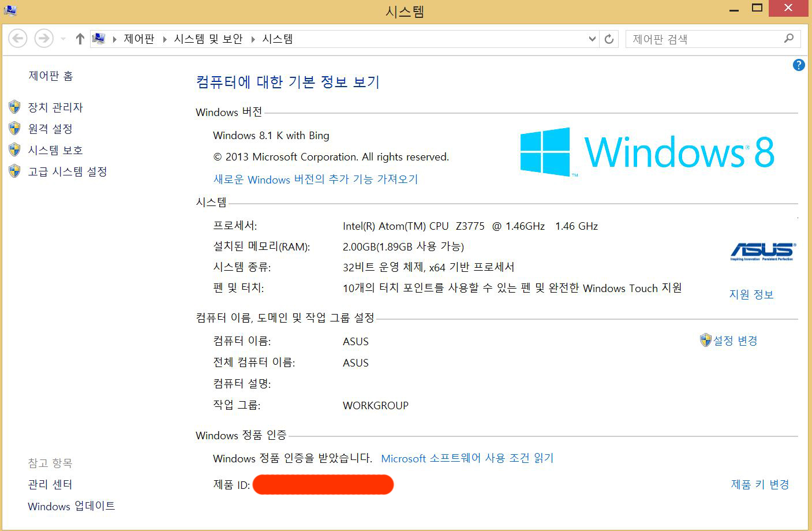Screen dimensions: 812x531
Task: Open Windows 업데이트 in the sidebar
Action: click(71, 506)
